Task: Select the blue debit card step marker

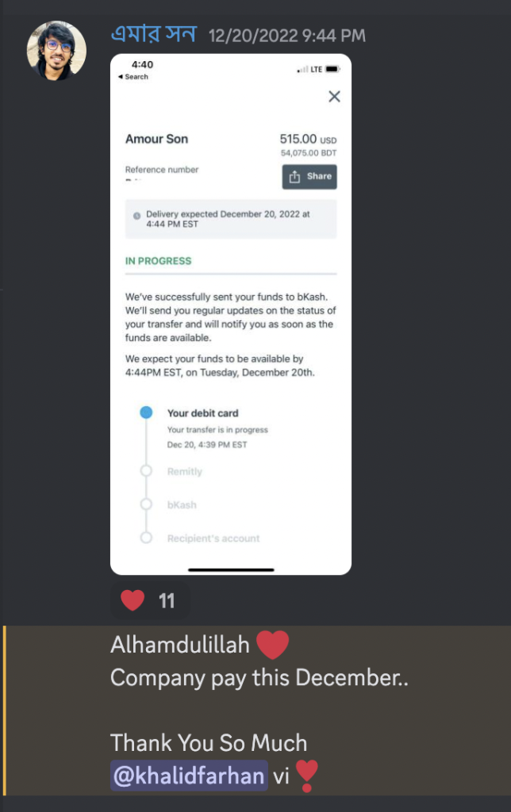Action: click(x=146, y=412)
